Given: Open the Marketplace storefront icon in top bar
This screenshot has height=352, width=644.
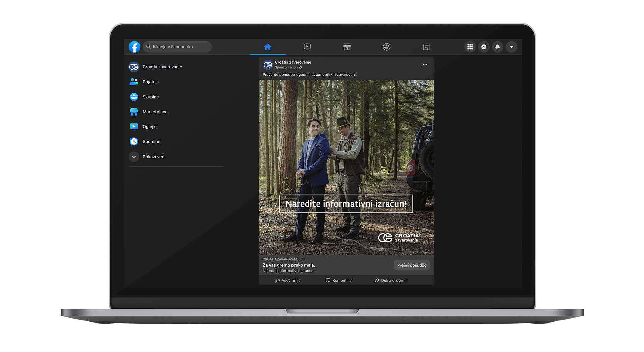Looking at the screenshot, I should point(347,47).
